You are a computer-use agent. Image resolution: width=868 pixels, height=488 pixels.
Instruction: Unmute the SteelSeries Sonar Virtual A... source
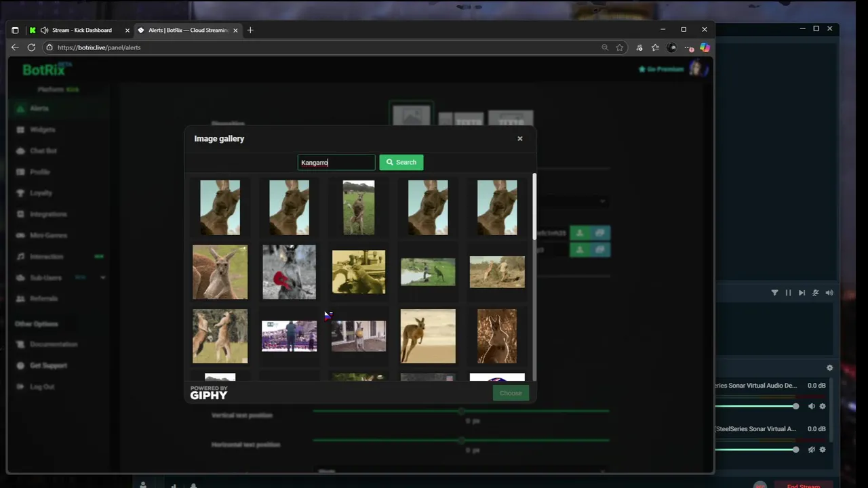pos(812,449)
